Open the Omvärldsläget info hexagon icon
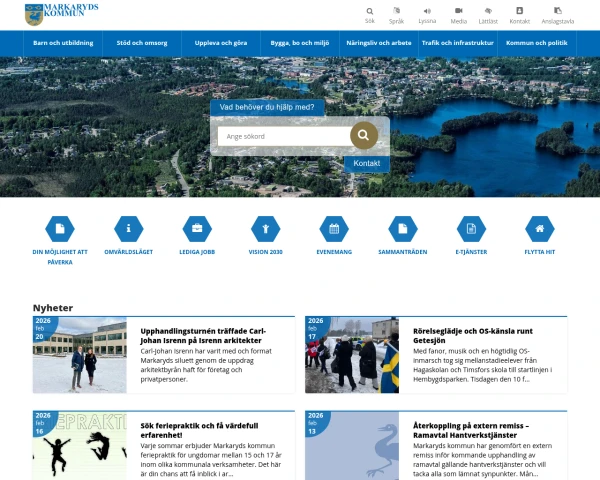This screenshot has height=480, width=600. [x=129, y=229]
